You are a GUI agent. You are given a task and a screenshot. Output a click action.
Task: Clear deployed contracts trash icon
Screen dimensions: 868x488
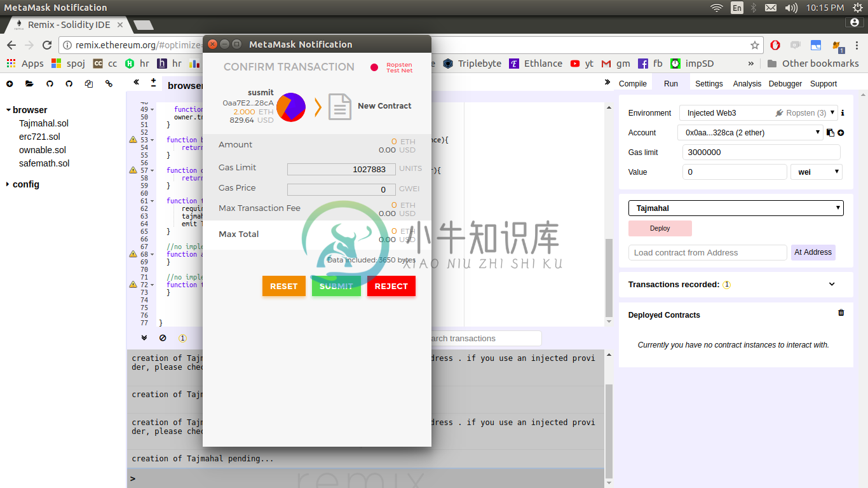click(x=841, y=313)
